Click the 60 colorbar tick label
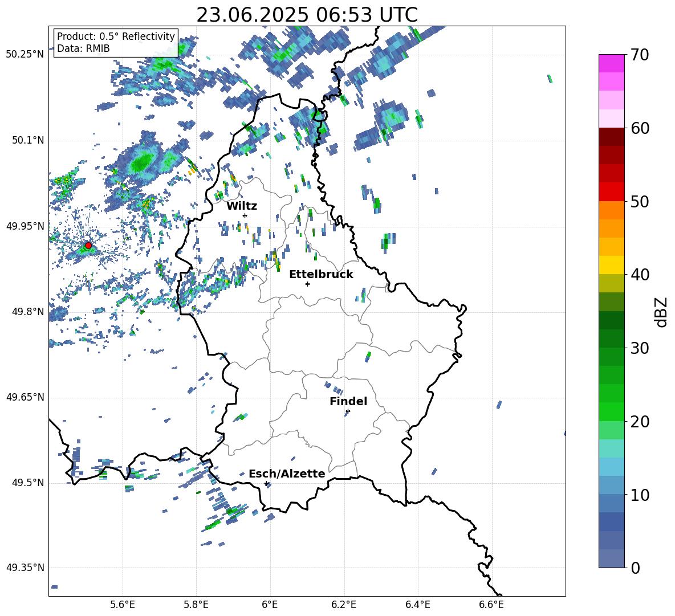 pyautogui.click(x=640, y=128)
